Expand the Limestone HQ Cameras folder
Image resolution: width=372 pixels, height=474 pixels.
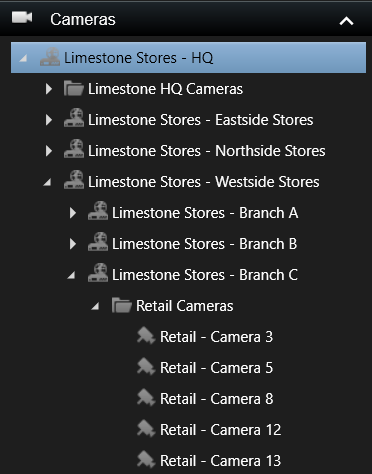[x=49, y=89]
